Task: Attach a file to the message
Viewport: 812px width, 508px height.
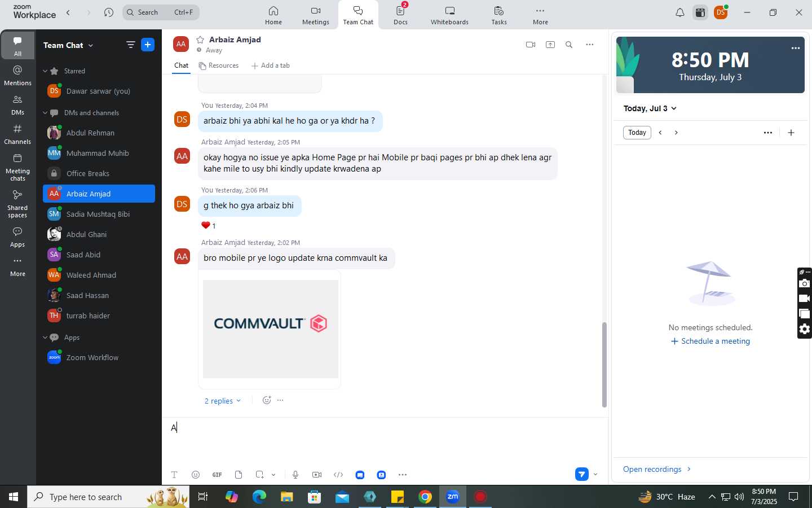Action: (239, 475)
